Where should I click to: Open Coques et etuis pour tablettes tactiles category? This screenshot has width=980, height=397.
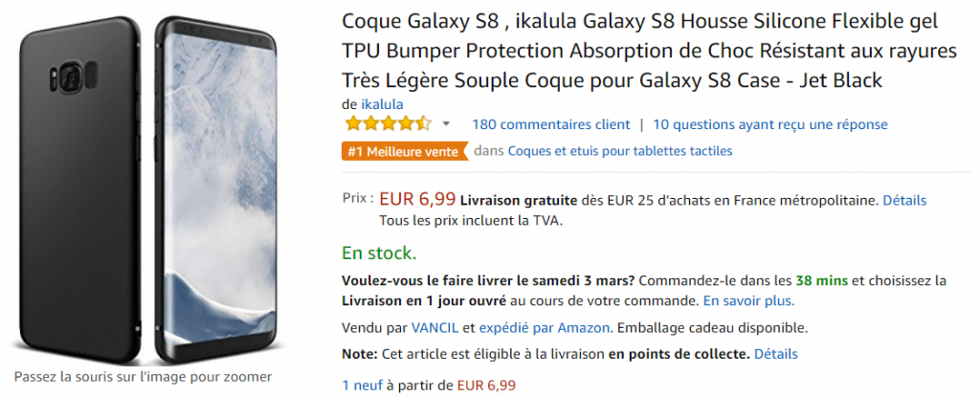619,151
